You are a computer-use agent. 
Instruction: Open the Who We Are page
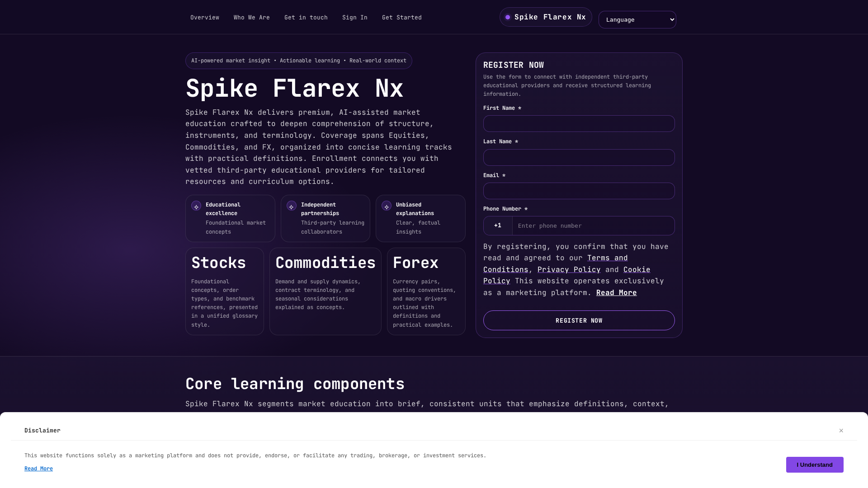[x=252, y=18]
